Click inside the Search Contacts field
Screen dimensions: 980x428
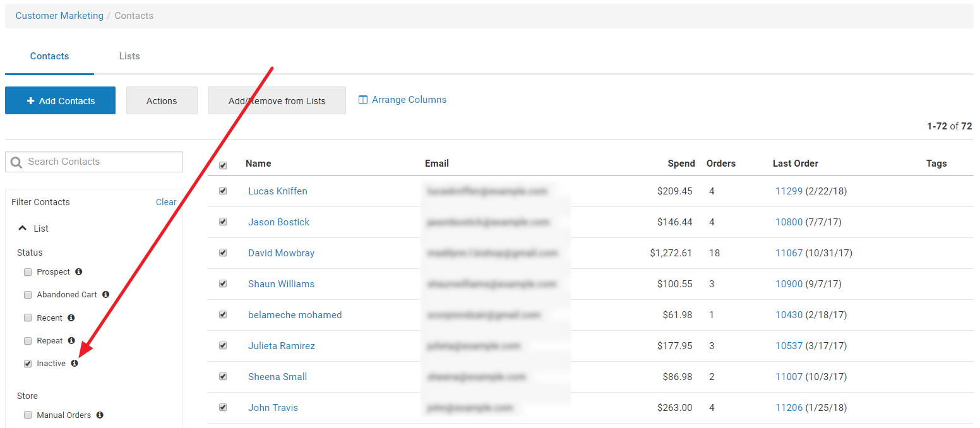point(101,162)
